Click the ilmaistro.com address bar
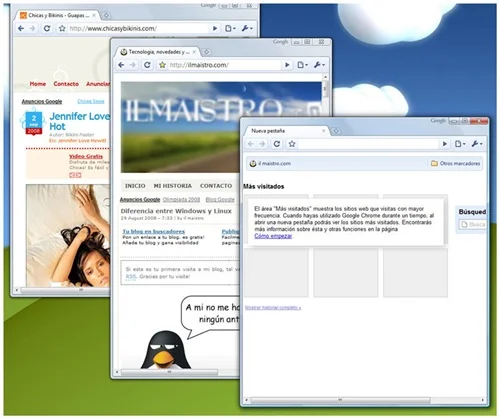 click(x=225, y=65)
